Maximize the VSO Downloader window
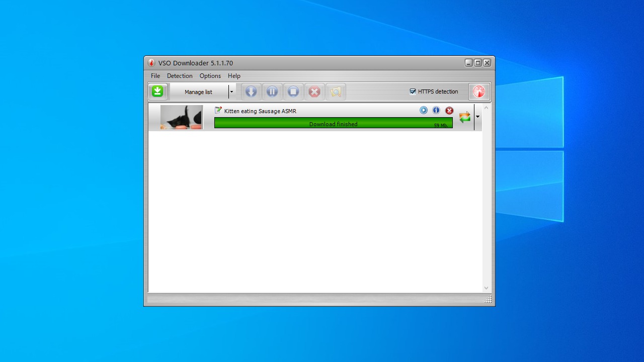Image resolution: width=644 pixels, height=362 pixels. click(x=478, y=63)
